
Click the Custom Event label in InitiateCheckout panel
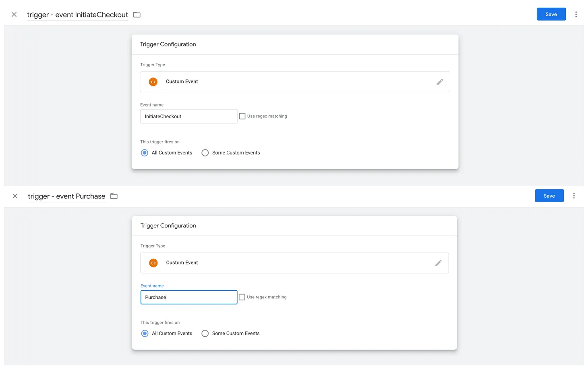[182, 81]
